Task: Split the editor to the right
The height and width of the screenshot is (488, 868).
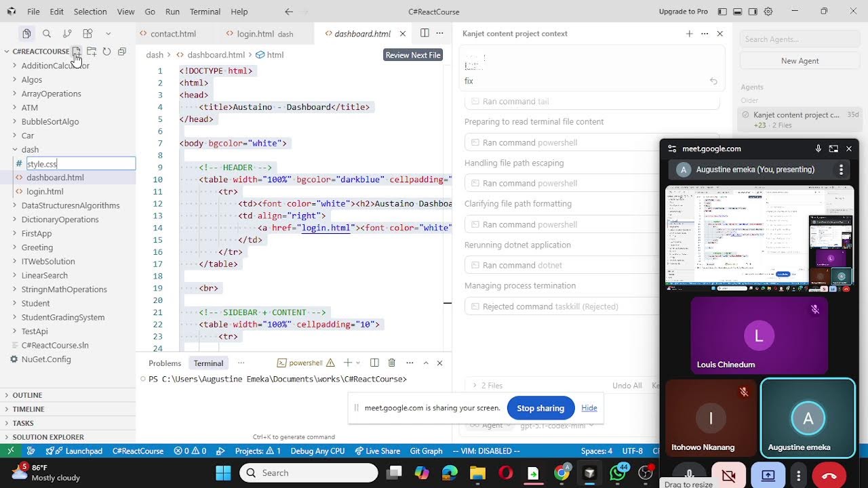Action: [425, 33]
